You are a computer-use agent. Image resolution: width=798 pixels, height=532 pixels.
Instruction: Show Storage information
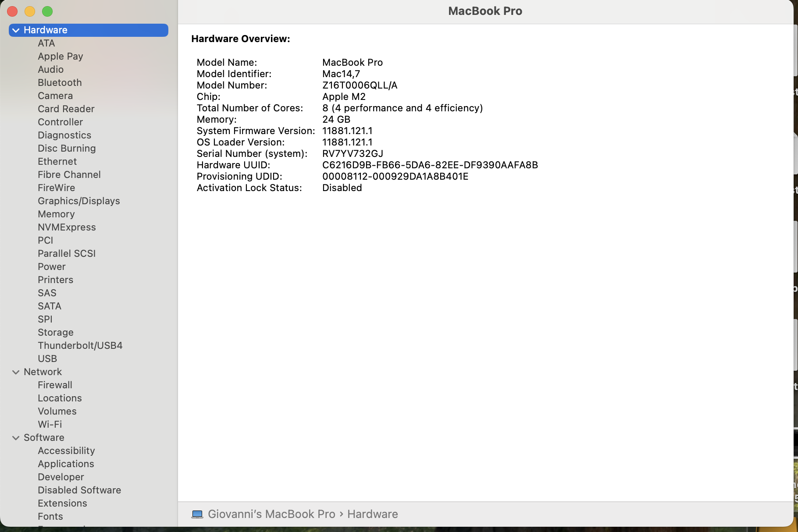pyautogui.click(x=56, y=333)
